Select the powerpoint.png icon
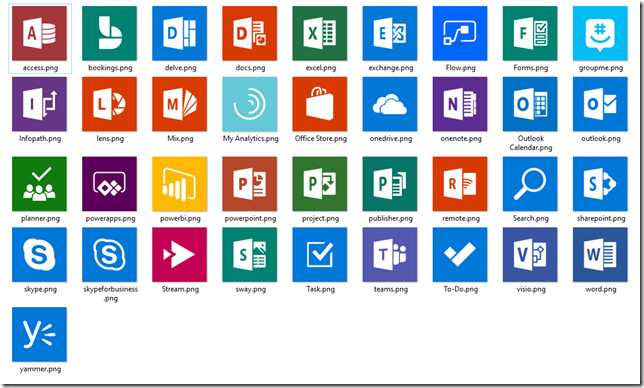644x388 pixels. tap(250, 184)
